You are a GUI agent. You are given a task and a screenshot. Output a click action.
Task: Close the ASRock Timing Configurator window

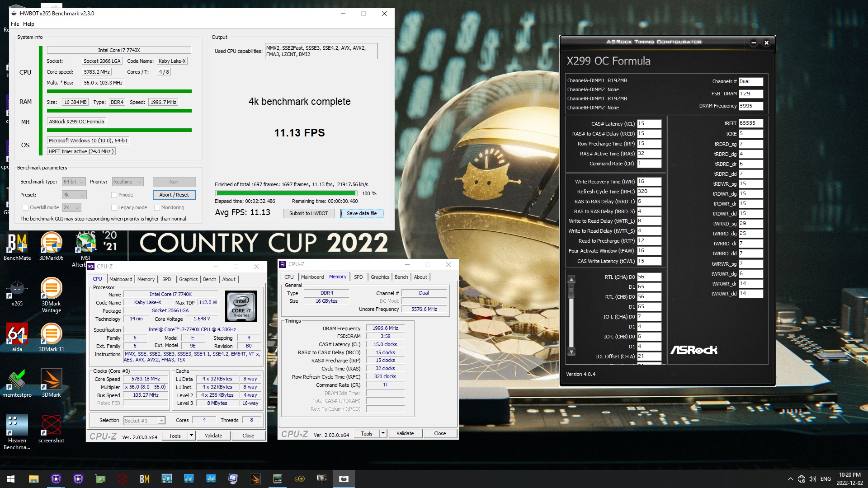(766, 43)
